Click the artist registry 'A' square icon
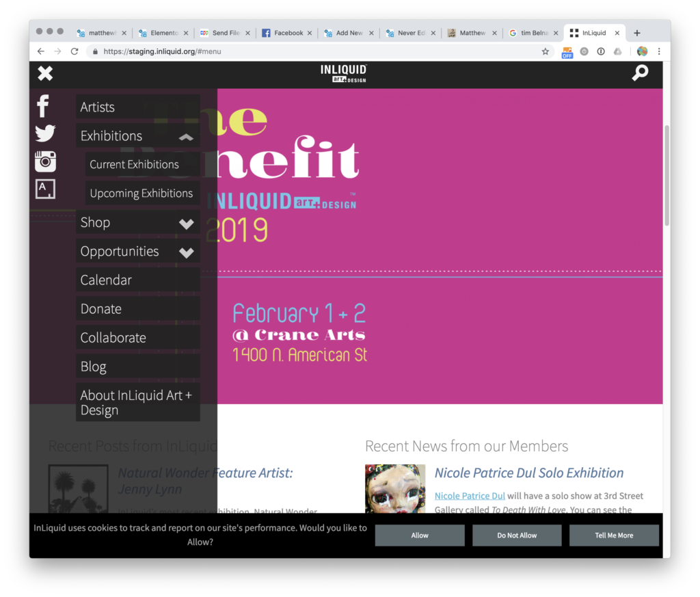 click(45, 189)
